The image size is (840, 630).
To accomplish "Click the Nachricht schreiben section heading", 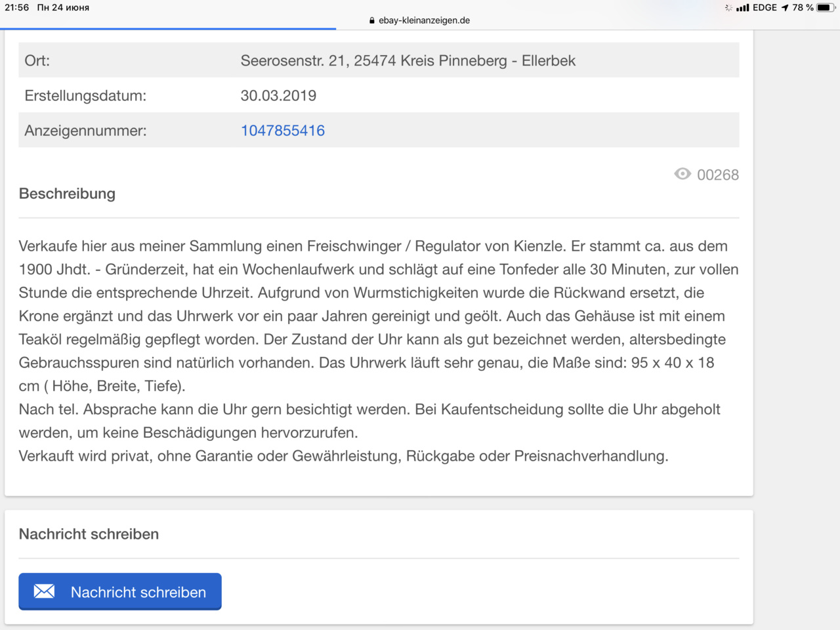I will coord(89,534).
